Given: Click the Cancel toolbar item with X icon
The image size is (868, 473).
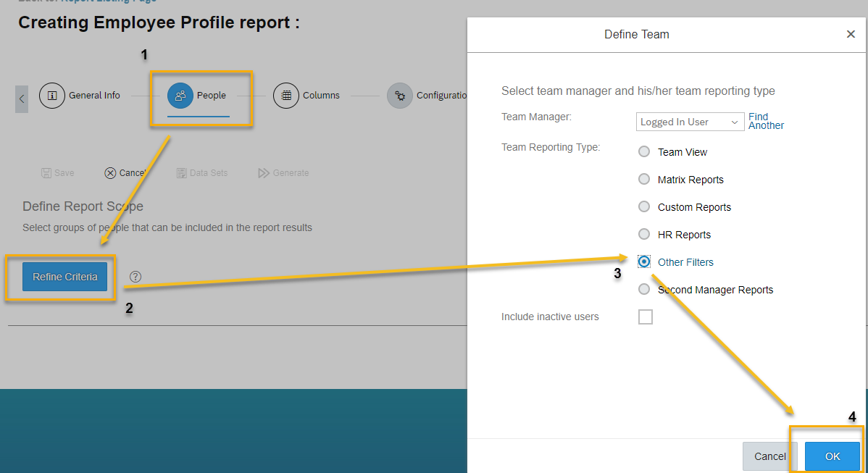Looking at the screenshot, I should pyautogui.click(x=125, y=173).
